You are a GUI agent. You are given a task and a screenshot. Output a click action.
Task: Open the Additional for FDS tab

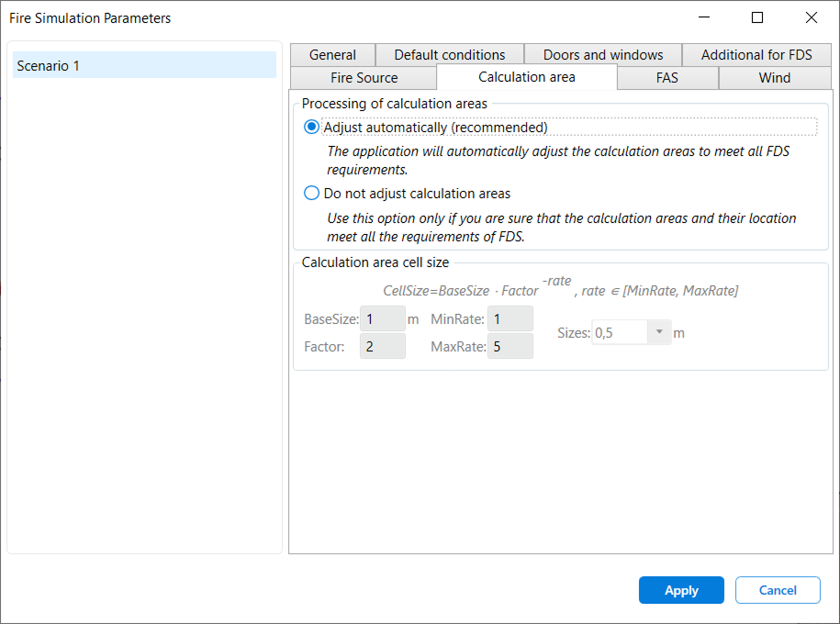click(756, 54)
